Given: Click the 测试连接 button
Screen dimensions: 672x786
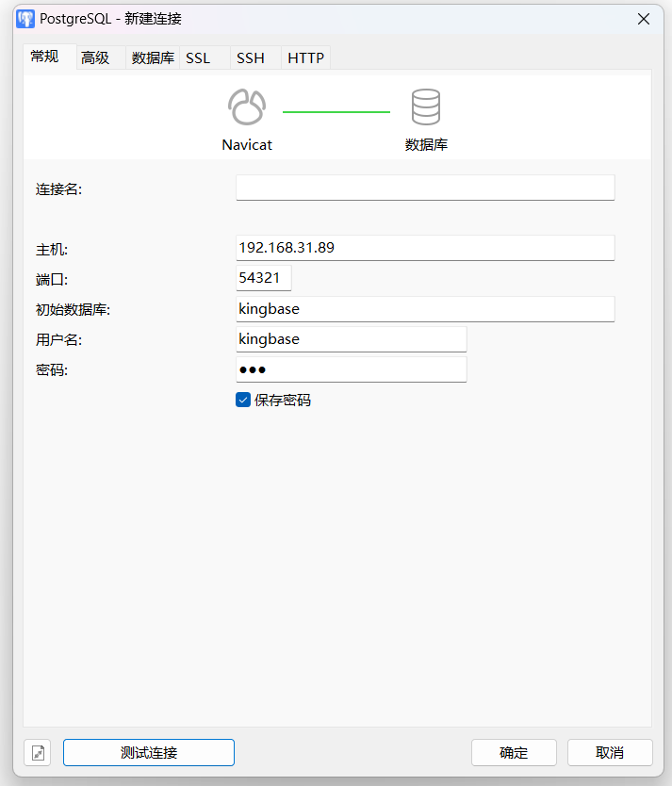Looking at the screenshot, I should 149,753.
